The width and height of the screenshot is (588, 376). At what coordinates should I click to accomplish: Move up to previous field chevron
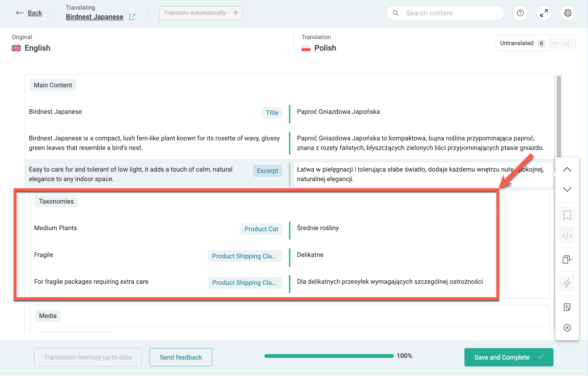click(567, 169)
